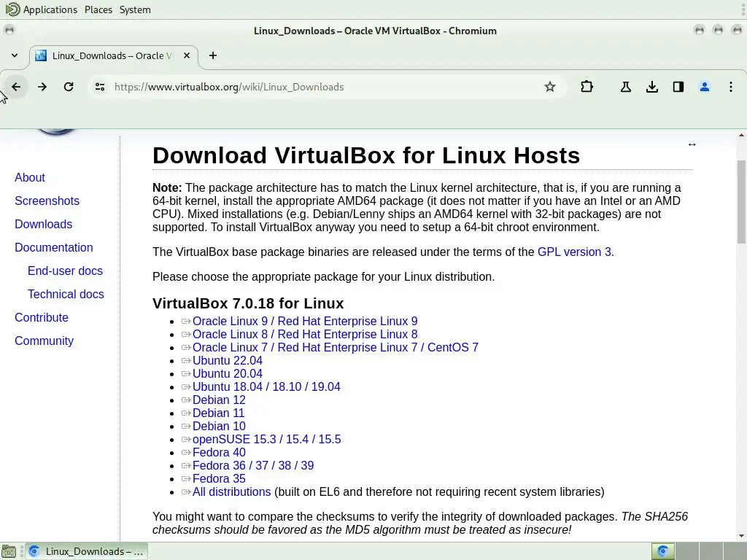Bookmark this page with the star

pyautogui.click(x=550, y=87)
